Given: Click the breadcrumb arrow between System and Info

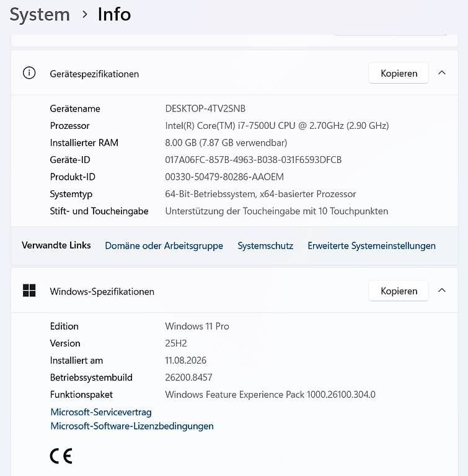Looking at the screenshot, I should 85,14.
